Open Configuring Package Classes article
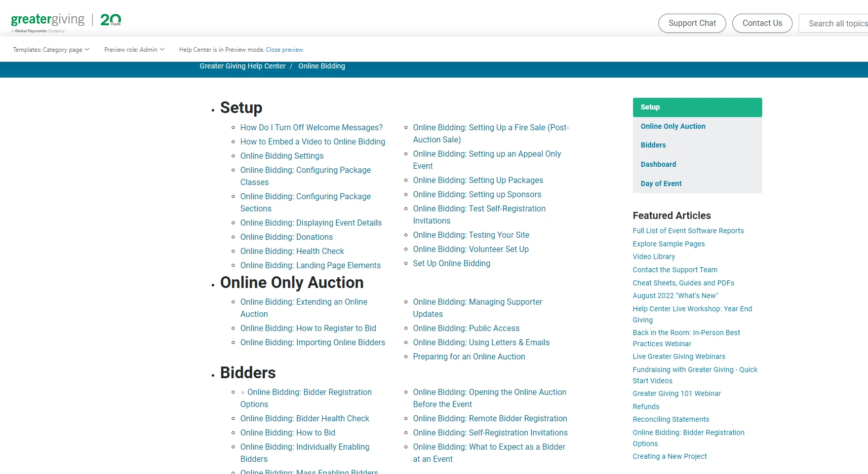The width and height of the screenshot is (868, 474). 305,176
